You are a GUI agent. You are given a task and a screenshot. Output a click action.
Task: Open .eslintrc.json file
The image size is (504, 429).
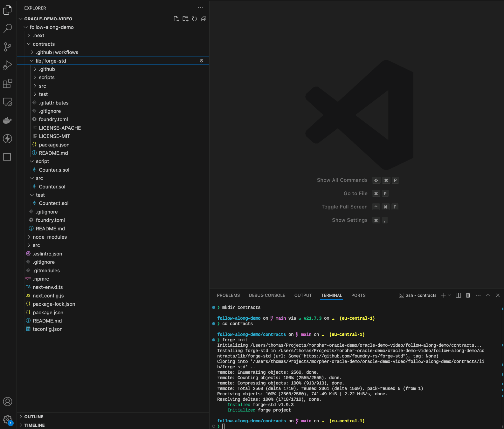tap(113, 254)
